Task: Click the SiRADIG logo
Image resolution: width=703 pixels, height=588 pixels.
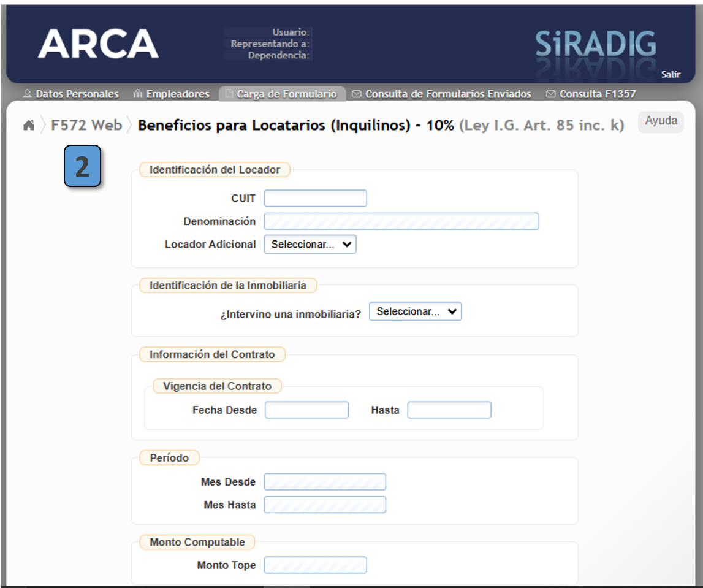Action: (x=596, y=44)
